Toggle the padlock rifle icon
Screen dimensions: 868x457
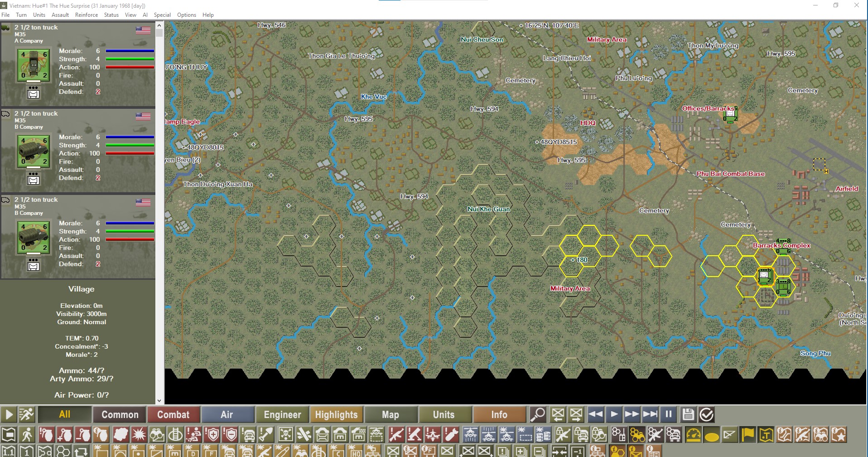tap(563, 435)
